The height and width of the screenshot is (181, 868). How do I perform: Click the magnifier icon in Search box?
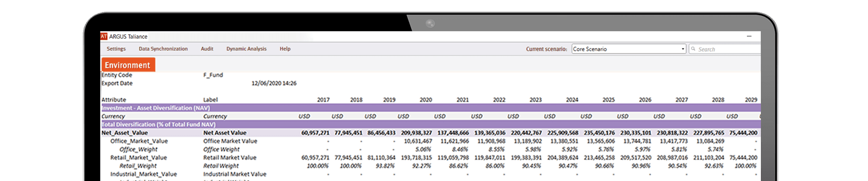pos(693,49)
